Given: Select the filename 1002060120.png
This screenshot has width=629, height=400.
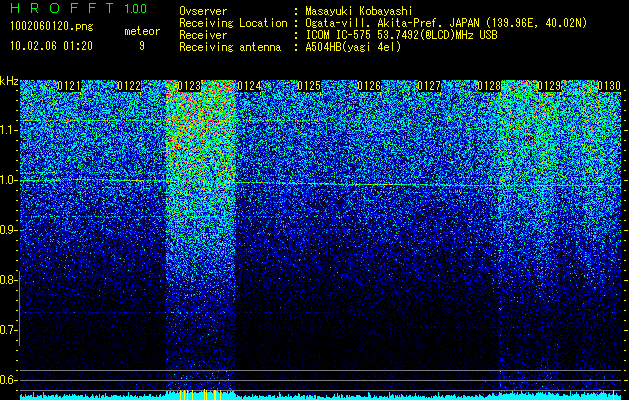Looking at the screenshot, I should click(52, 27).
